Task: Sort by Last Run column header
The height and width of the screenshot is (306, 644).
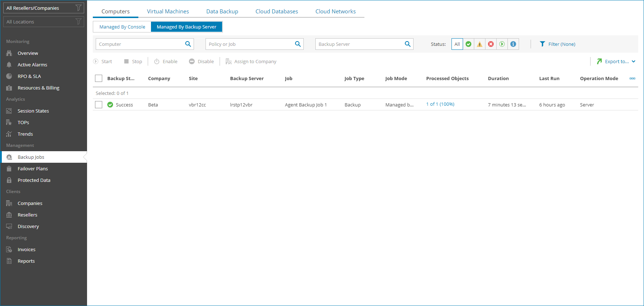Action: point(549,78)
